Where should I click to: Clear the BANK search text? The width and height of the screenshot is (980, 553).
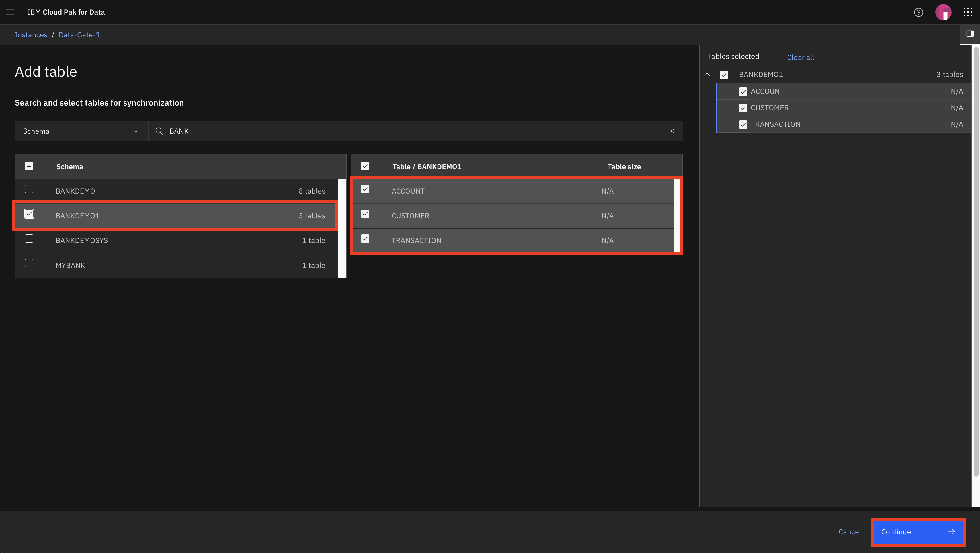(672, 131)
